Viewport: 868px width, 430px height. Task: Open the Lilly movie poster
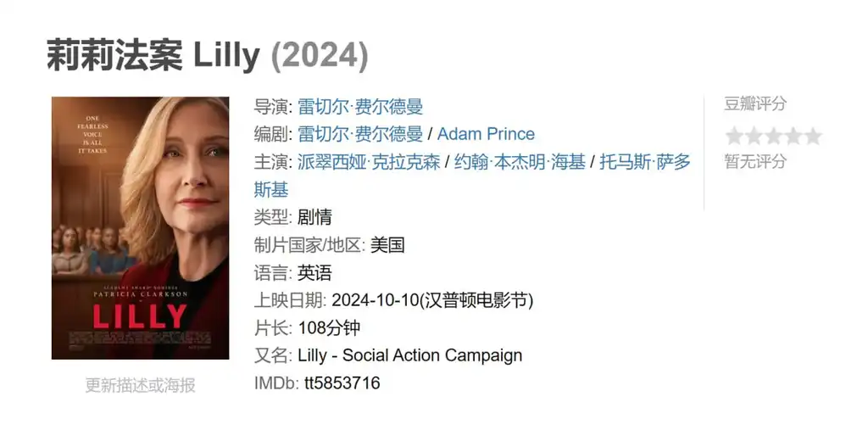click(140, 228)
